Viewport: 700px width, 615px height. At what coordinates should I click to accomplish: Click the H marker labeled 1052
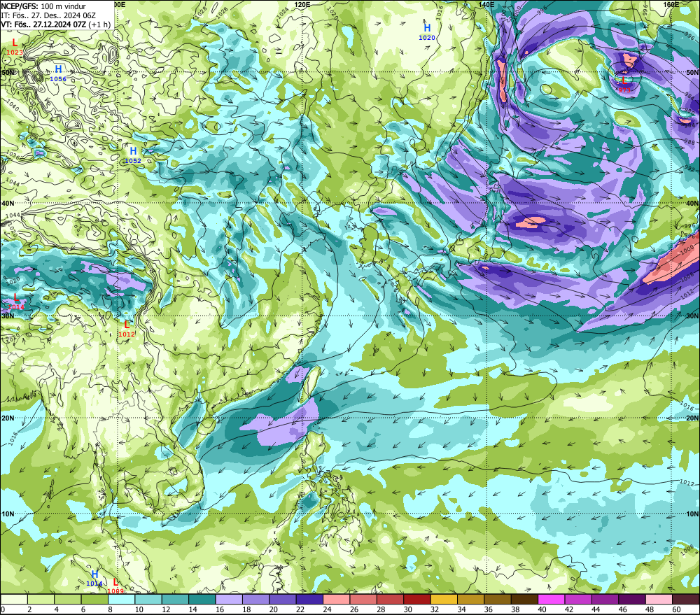pos(133,150)
